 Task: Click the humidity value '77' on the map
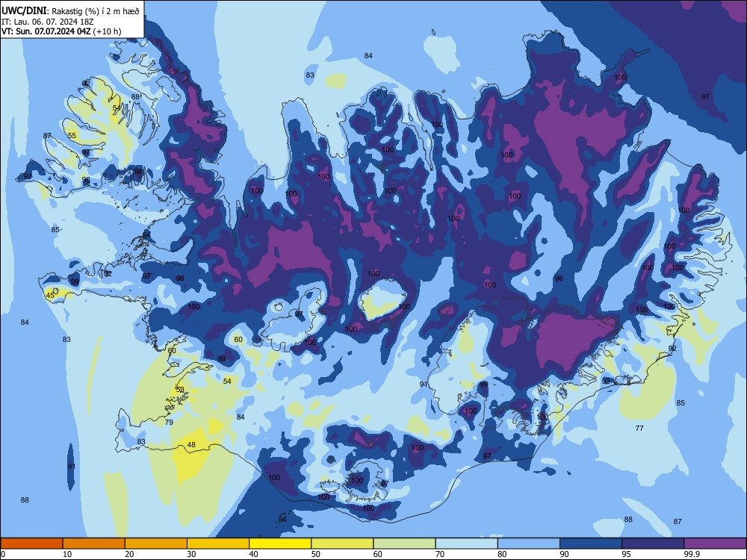(639, 428)
